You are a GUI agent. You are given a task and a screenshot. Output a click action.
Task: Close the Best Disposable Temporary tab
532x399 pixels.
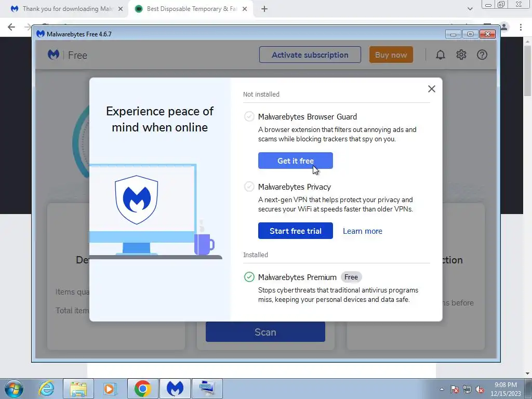pyautogui.click(x=245, y=9)
